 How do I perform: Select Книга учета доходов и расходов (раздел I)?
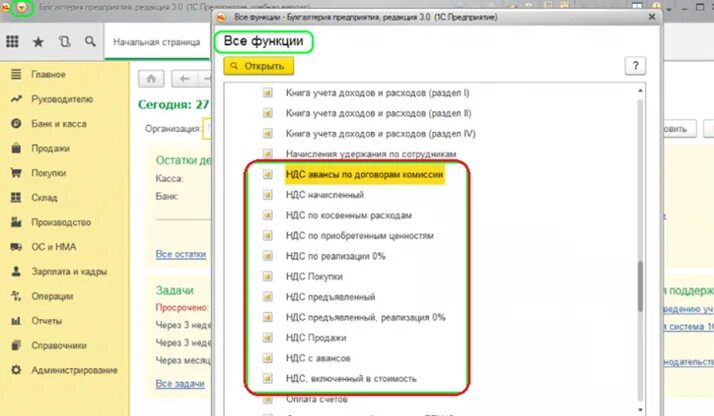377,93
